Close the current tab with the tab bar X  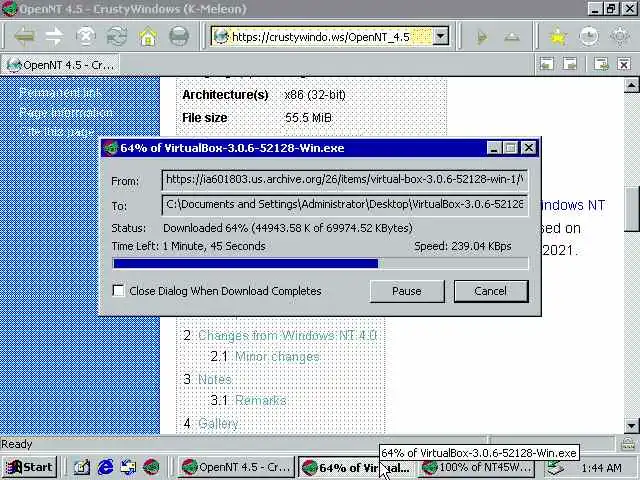coord(624,64)
